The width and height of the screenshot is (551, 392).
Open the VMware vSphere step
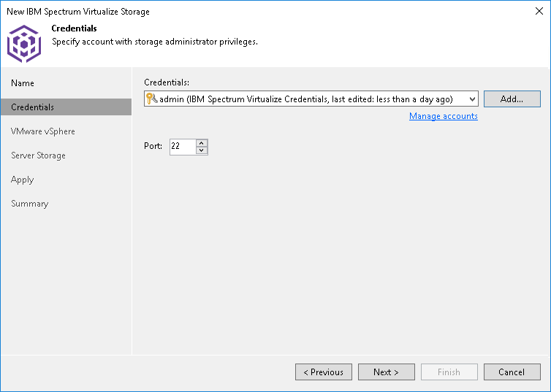click(x=43, y=131)
